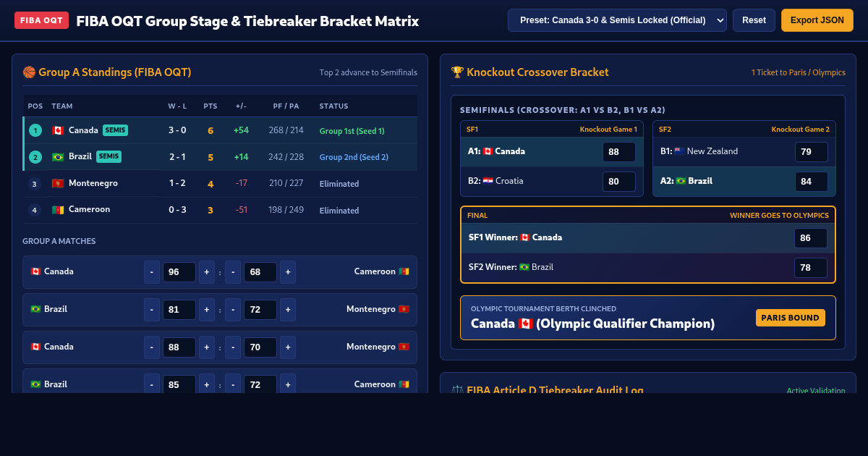868x456 pixels.
Task: Click the Montenegro flag in standings row
Action: pos(58,183)
